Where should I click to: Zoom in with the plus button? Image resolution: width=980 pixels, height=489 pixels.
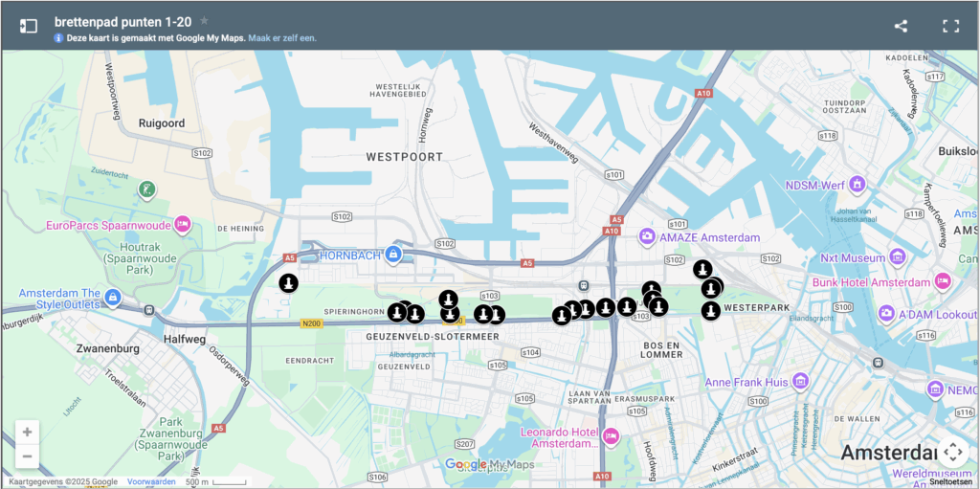point(27,433)
